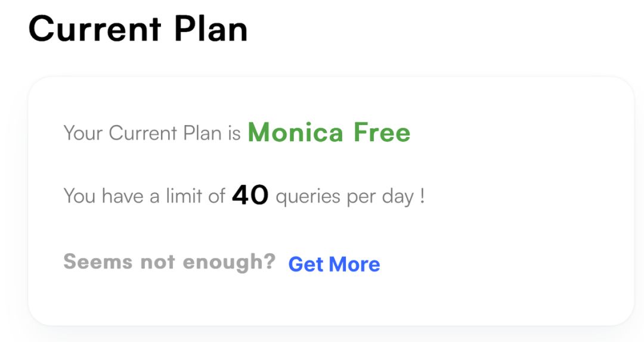Click the word 'Free' in green
644x342 pixels.
382,132
